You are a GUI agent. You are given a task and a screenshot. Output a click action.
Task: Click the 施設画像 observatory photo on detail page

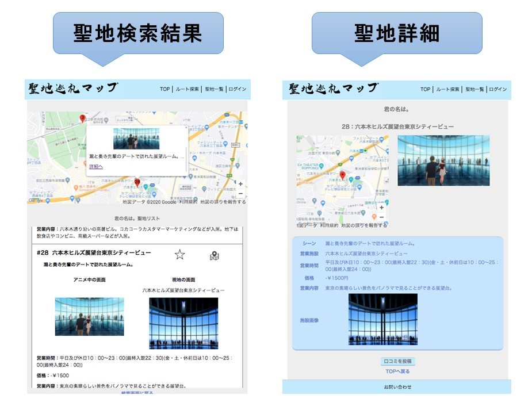click(x=382, y=319)
